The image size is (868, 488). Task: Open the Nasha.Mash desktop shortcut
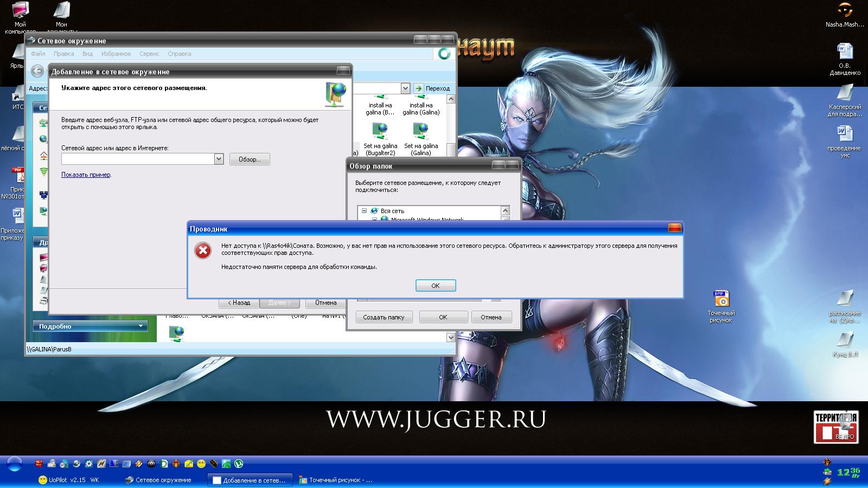[x=845, y=15]
